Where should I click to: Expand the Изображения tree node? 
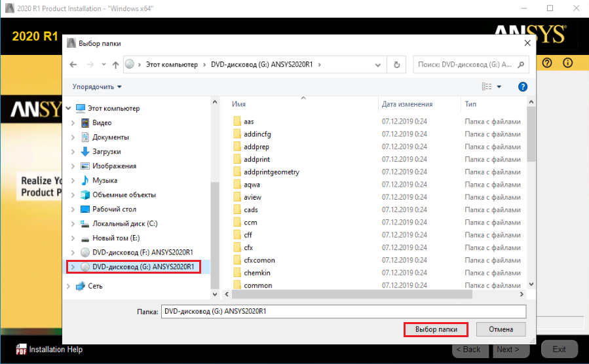point(73,166)
